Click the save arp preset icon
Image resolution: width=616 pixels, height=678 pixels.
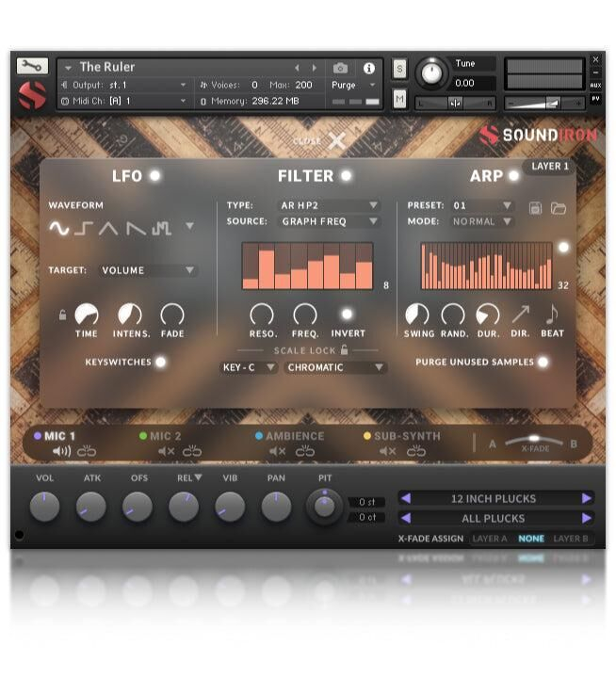(x=536, y=207)
